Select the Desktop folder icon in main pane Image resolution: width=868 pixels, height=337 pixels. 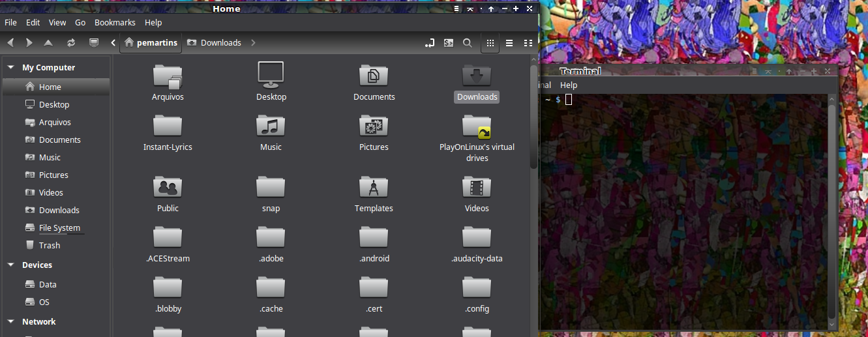coord(271,74)
